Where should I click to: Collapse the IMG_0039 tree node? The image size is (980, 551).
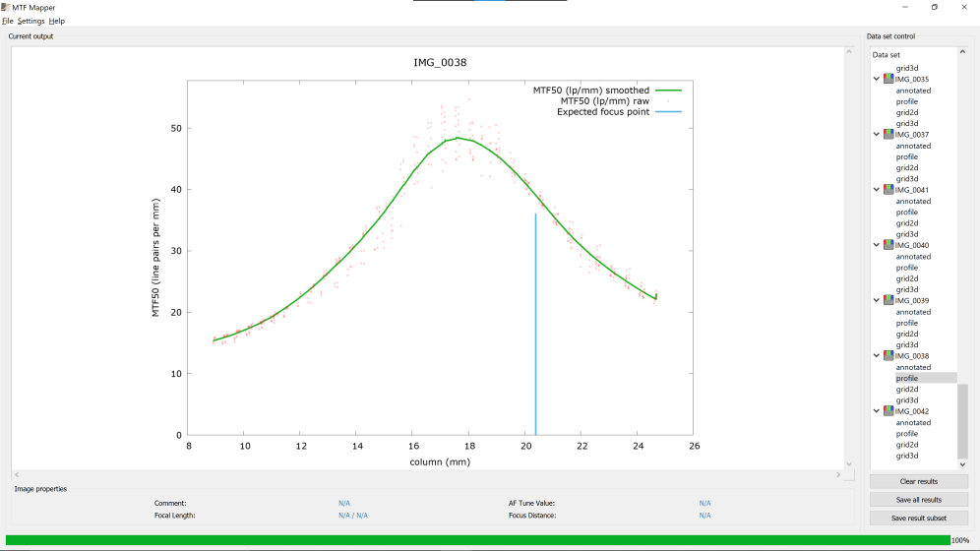tap(877, 300)
